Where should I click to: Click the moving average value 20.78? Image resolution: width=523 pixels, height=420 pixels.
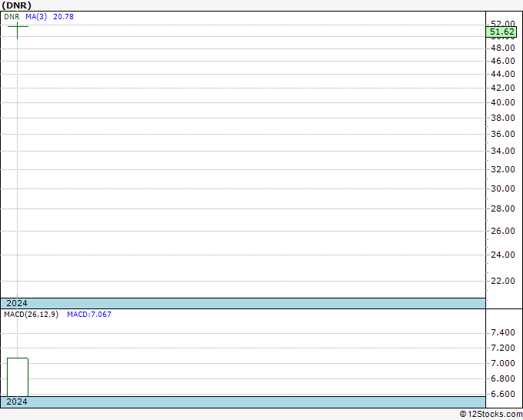coord(63,17)
